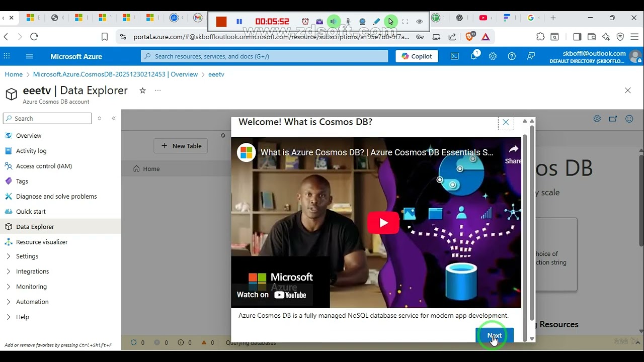Click the Microsoft channel logo in video
This screenshot has height=362, width=644.
coord(247,152)
